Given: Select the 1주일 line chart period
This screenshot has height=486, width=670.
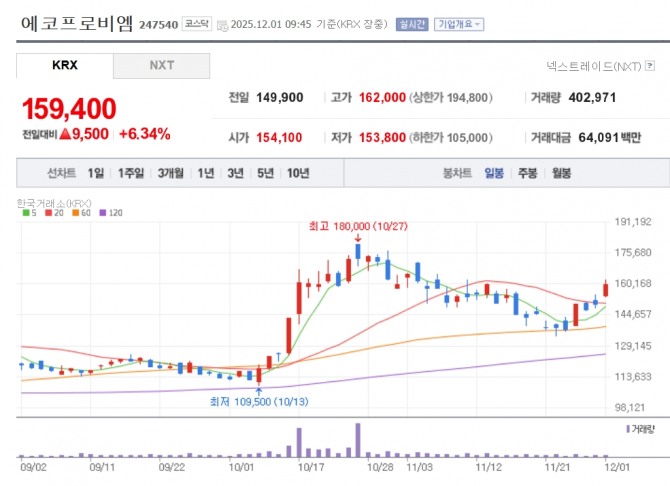Looking at the screenshot, I should point(131,173).
